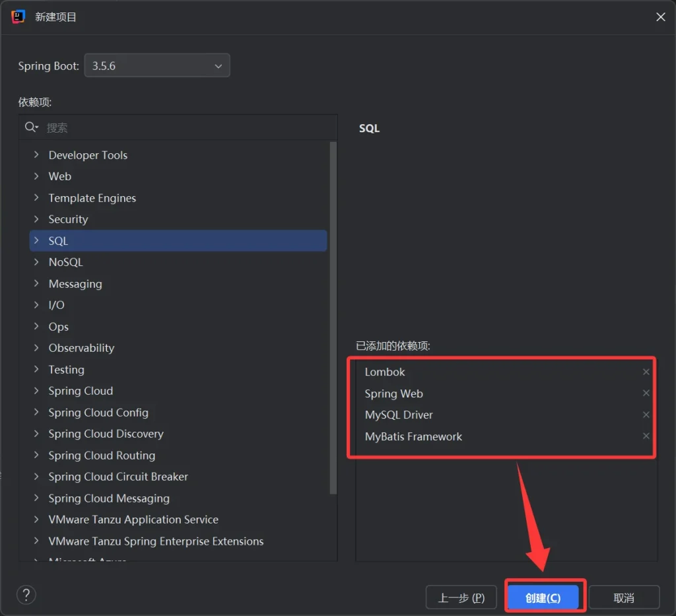The height and width of the screenshot is (616, 676).
Task: Expand the Web dependency category
Action: (x=36, y=176)
